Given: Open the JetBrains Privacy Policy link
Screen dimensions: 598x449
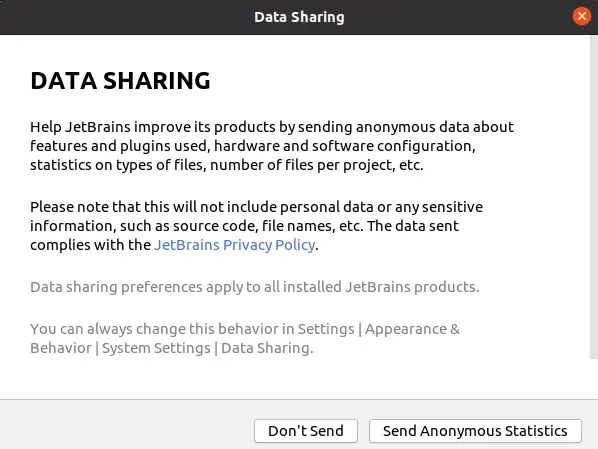Looking at the screenshot, I should 235,245.
